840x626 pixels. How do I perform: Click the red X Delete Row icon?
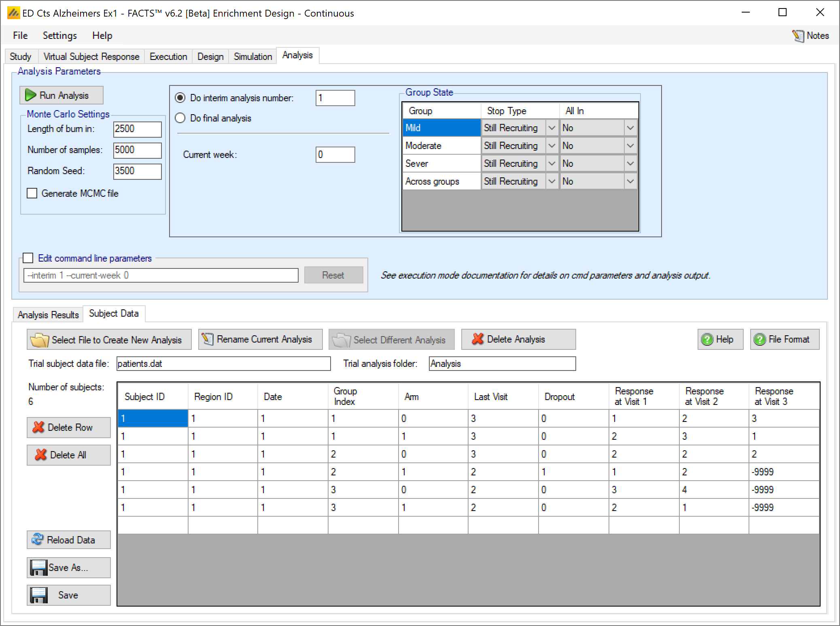coord(38,427)
